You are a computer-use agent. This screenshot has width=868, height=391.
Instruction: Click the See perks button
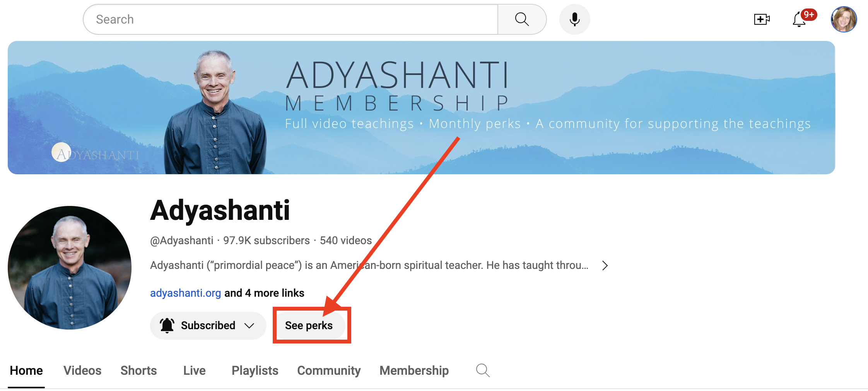pos(309,325)
